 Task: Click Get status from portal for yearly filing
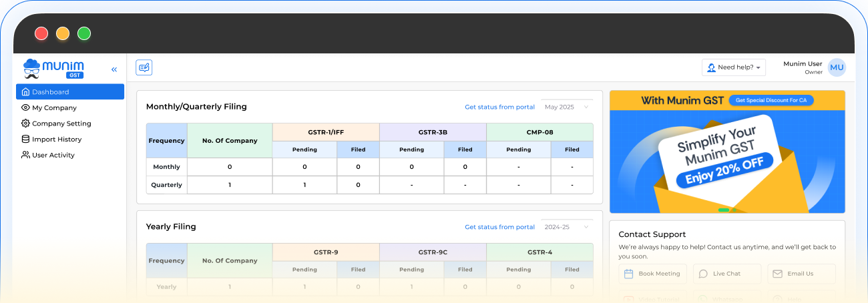point(499,227)
